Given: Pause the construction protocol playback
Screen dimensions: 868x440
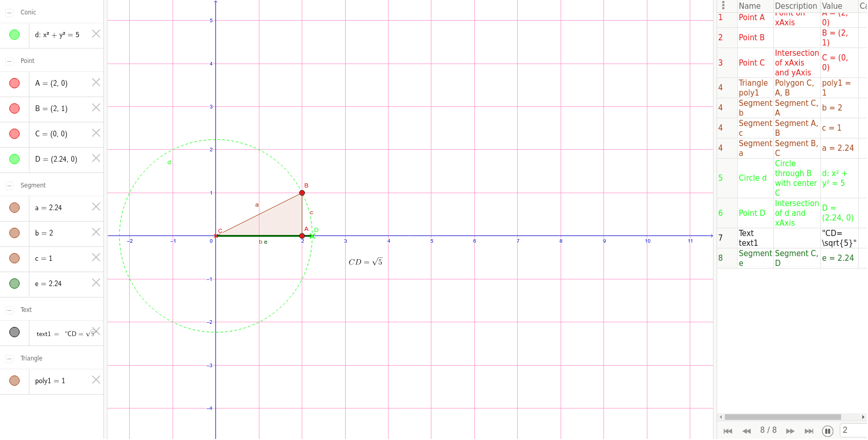Looking at the screenshot, I should (827, 431).
